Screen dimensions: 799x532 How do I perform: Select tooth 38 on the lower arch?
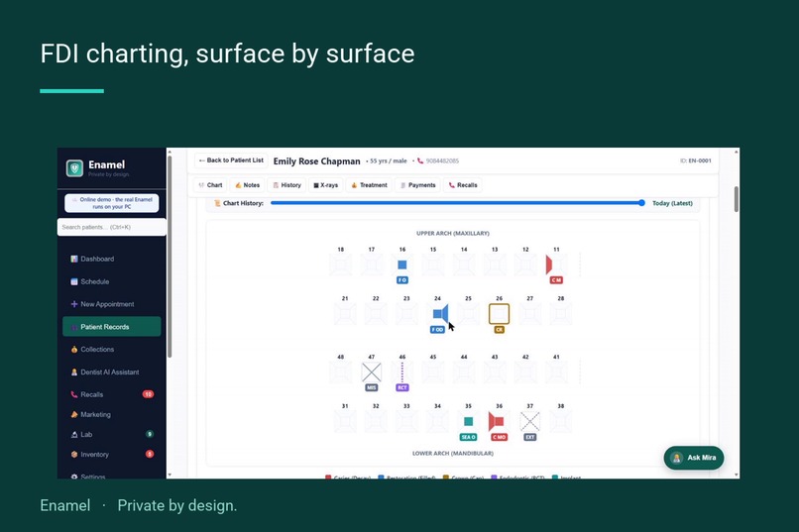[x=560, y=421]
